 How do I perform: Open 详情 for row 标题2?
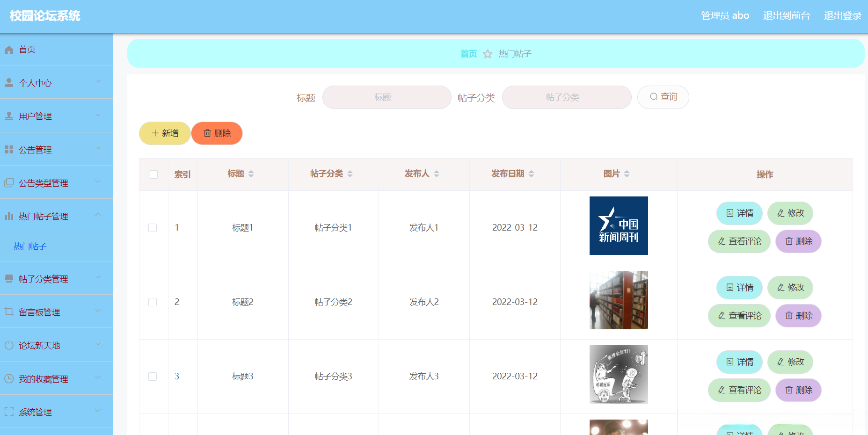tap(739, 288)
